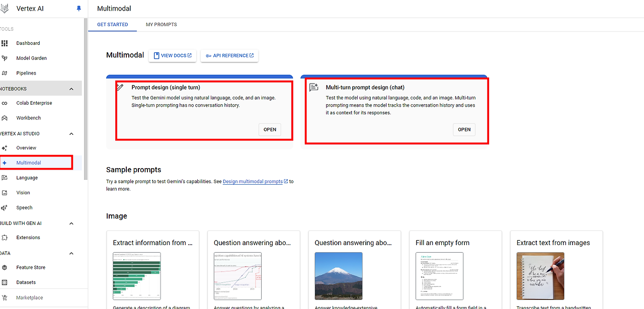Click the Extensions puzzle icon
Viewport: 644px width, 309px height.
pyautogui.click(x=5, y=238)
